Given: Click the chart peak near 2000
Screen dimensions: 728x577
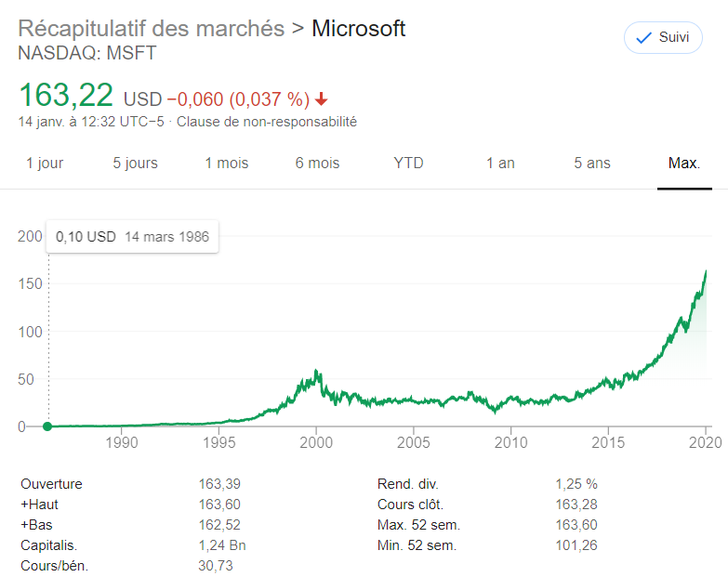Looking at the screenshot, I should [x=317, y=371].
